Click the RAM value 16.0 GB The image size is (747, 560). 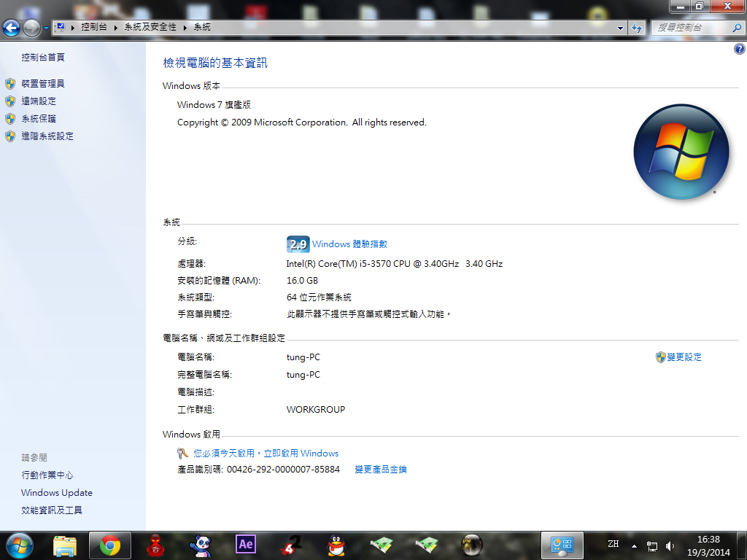coord(302,281)
